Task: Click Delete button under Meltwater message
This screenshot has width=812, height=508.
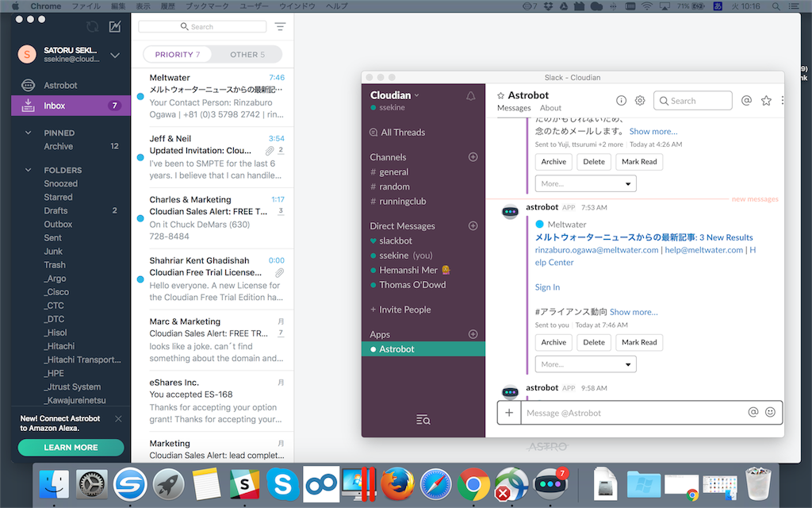Action: [593, 343]
